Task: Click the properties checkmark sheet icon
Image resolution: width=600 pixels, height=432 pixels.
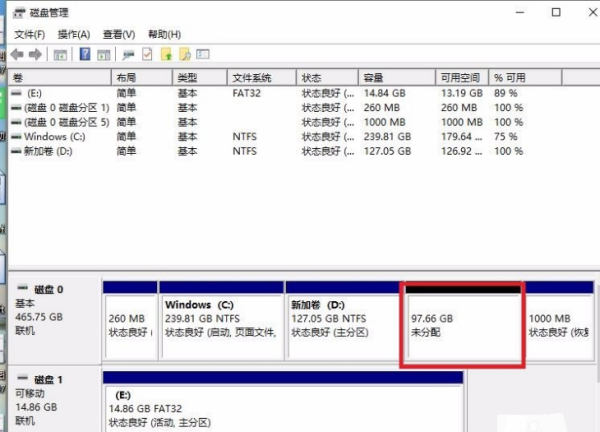Action: [147, 54]
